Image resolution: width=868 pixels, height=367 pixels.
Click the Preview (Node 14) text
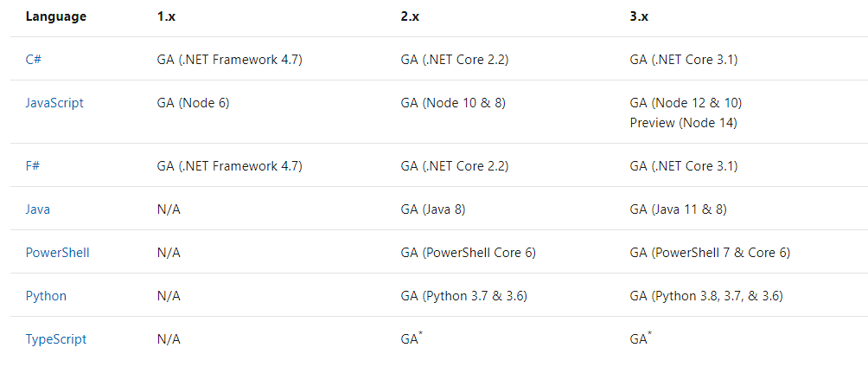(x=684, y=123)
